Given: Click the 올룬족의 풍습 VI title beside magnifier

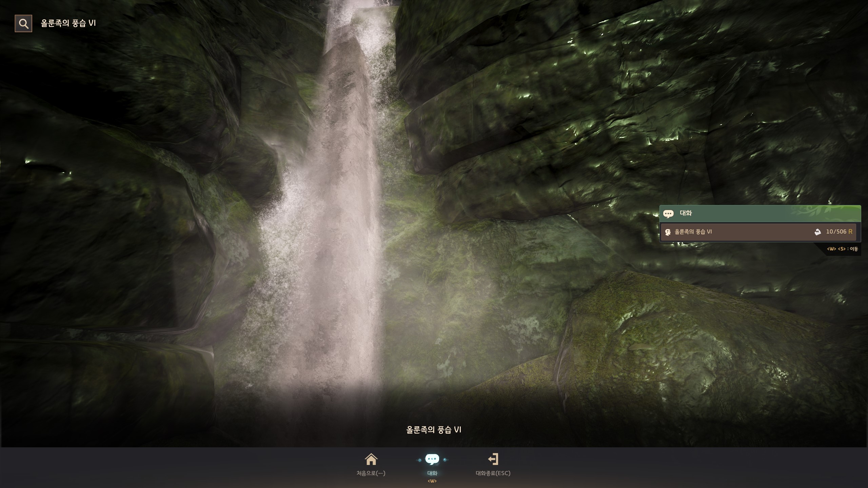Looking at the screenshot, I should point(68,23).
